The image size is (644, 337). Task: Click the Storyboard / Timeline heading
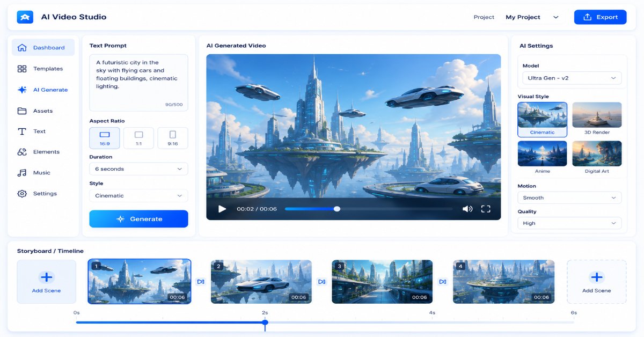coord(50,251)
